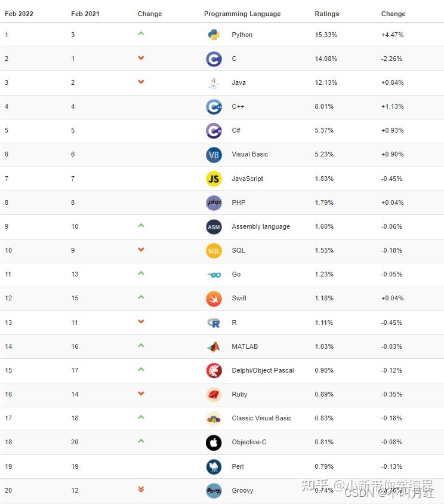Click the Python rating 15.33% cell

[326, 35]
